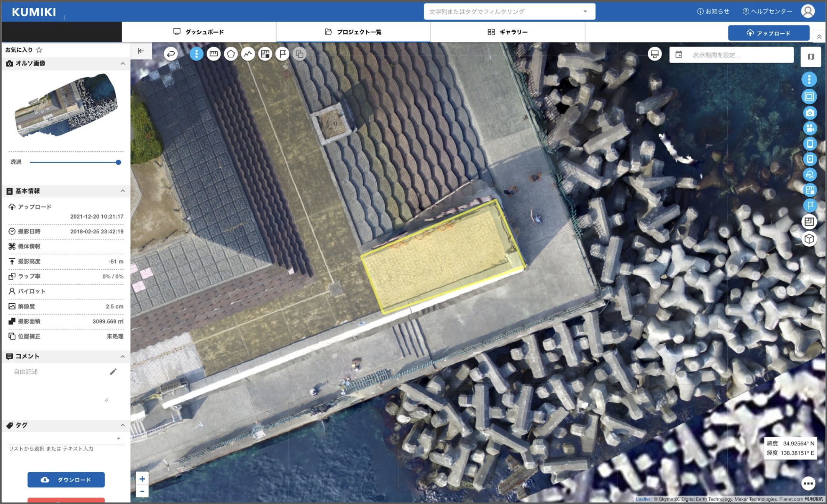Open the 3D cube view button
Screen dimensions: 827x504
click(x=809, y=239)
